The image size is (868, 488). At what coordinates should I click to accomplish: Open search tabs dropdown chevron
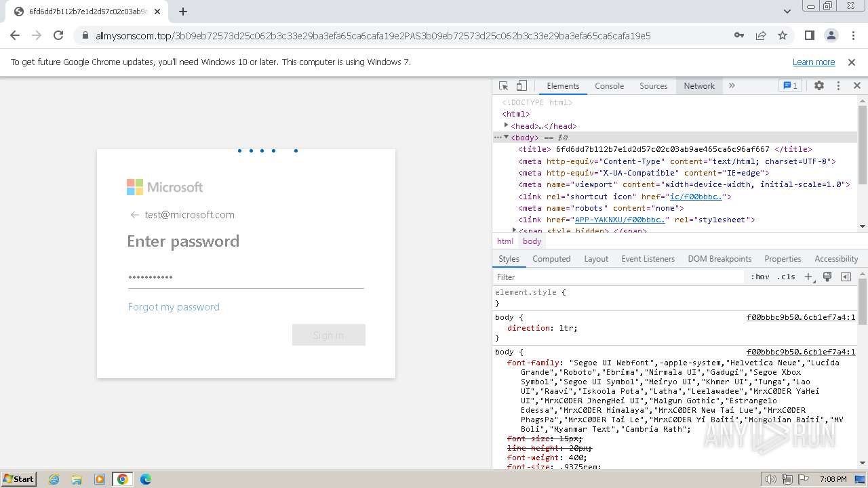tap(787, 12)
